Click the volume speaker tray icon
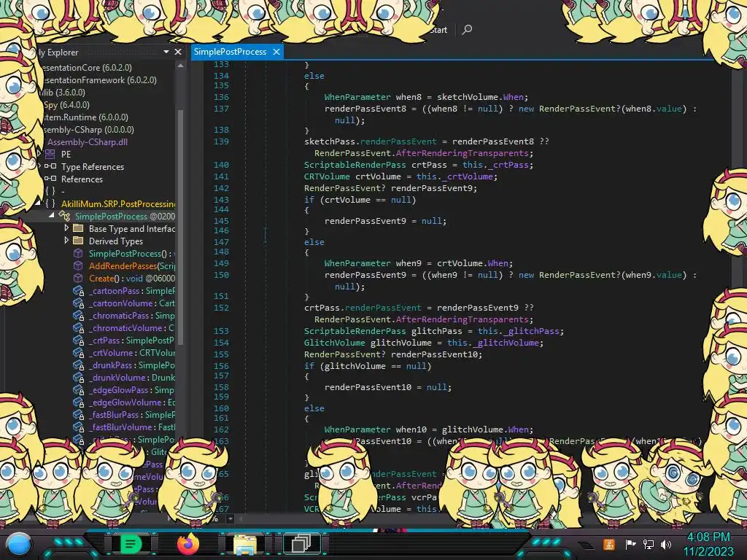The width and height of the screenshot is (747, 560). (x=666, y=544)
